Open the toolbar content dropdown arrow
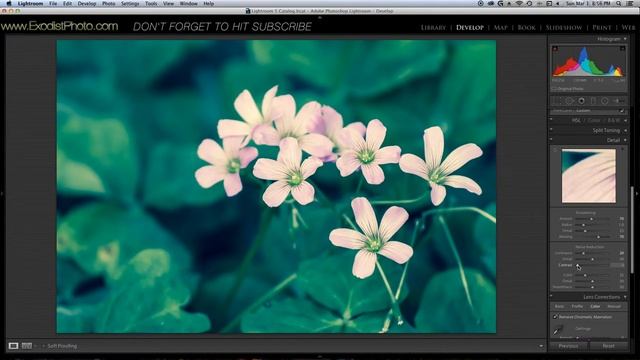 click(x=541, y=346)
